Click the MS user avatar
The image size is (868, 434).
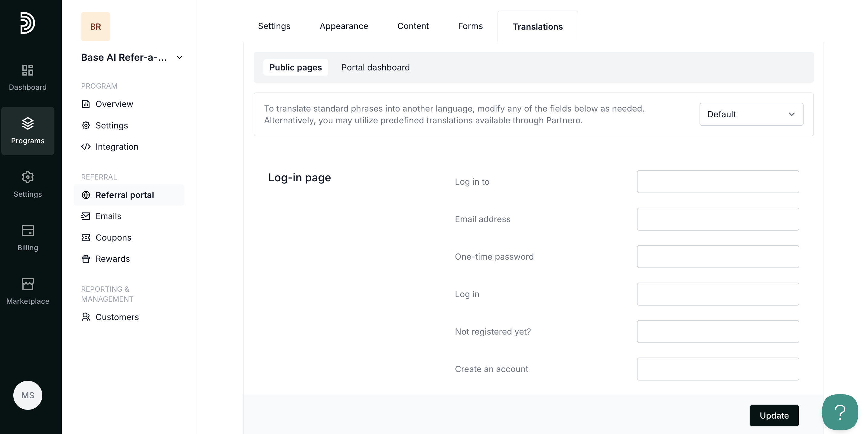coord(28,395)
